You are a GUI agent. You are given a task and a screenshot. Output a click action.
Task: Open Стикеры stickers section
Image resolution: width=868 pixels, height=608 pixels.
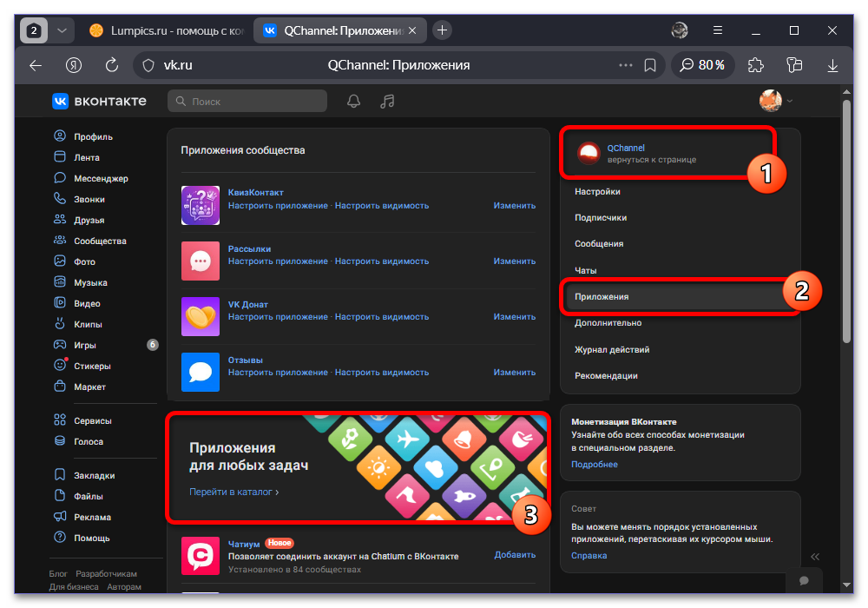point(82,366)
